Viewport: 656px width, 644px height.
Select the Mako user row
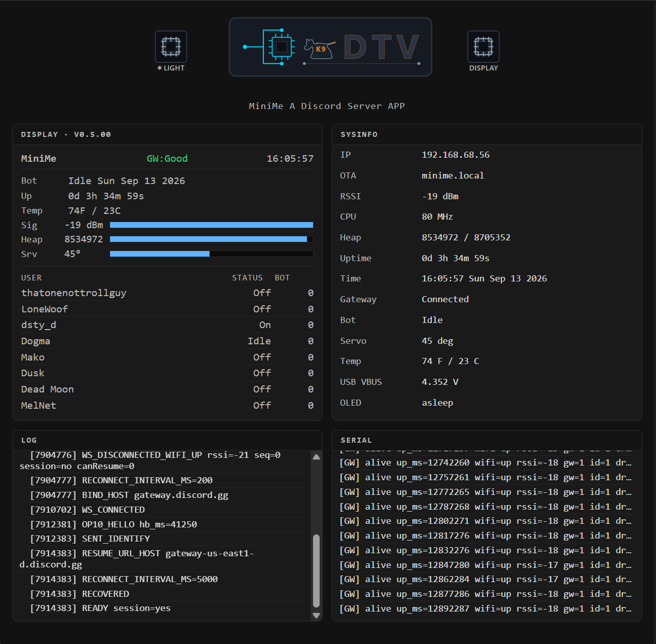pyautogui.click(x=167, y=357)
